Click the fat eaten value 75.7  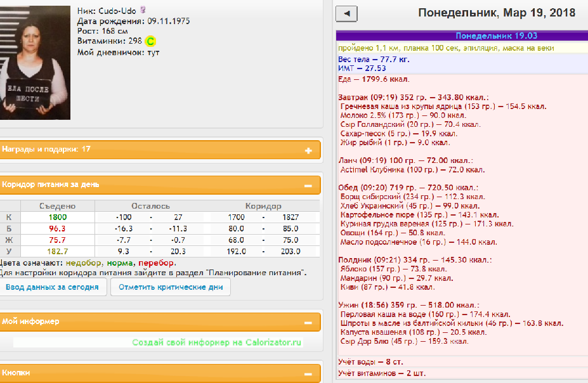(x=57, y=240)
